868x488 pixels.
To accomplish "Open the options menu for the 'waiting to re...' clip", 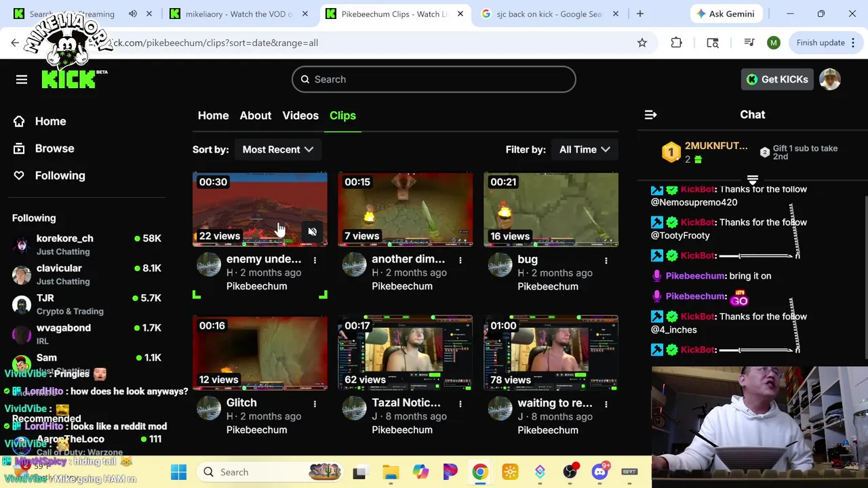I will (x=606, y=404).
